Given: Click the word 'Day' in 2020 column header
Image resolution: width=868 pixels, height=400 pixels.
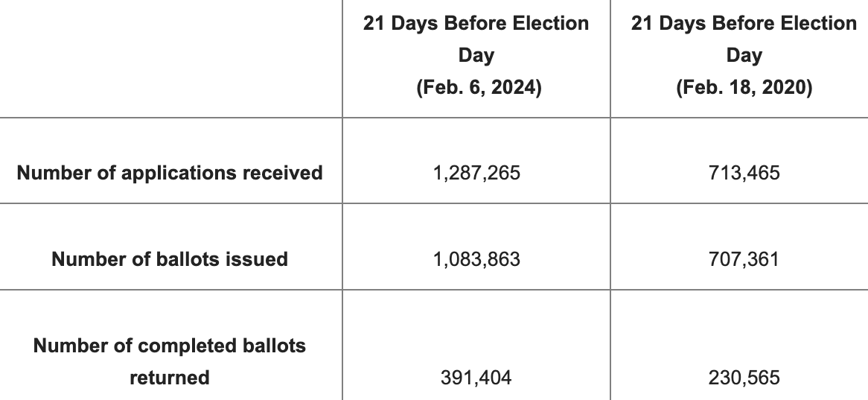Looking at the screenshot, I should (744, 55).
